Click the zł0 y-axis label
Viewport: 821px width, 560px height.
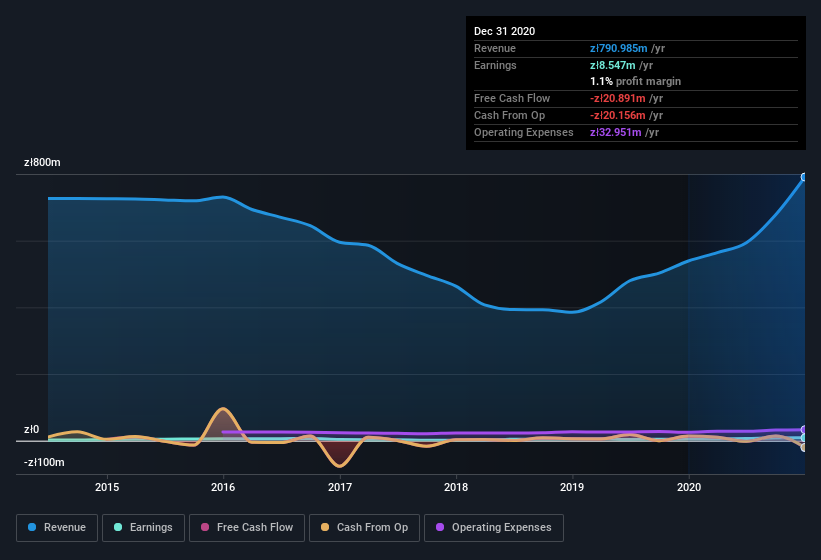click(31, 429)
